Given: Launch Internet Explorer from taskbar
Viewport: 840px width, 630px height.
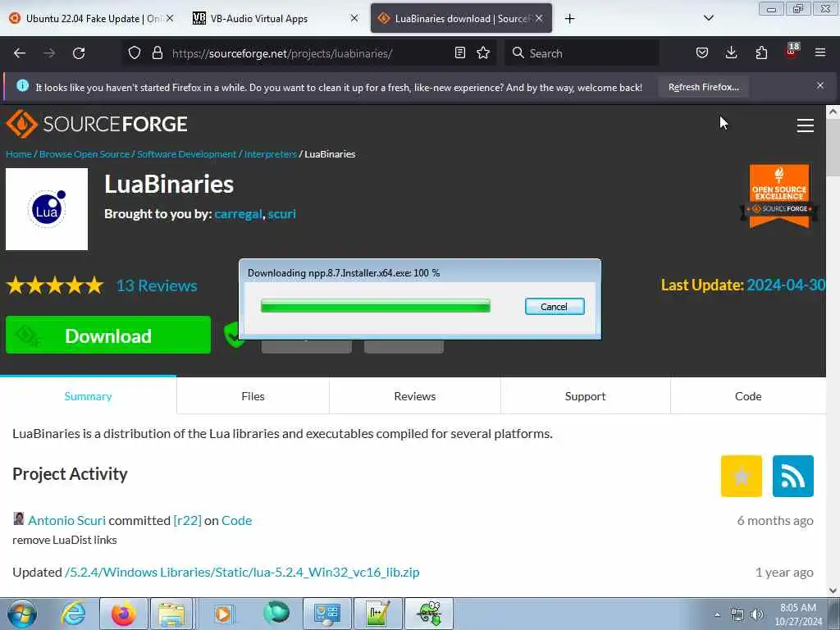Looking at the screenshot, I should click(73, 614).
